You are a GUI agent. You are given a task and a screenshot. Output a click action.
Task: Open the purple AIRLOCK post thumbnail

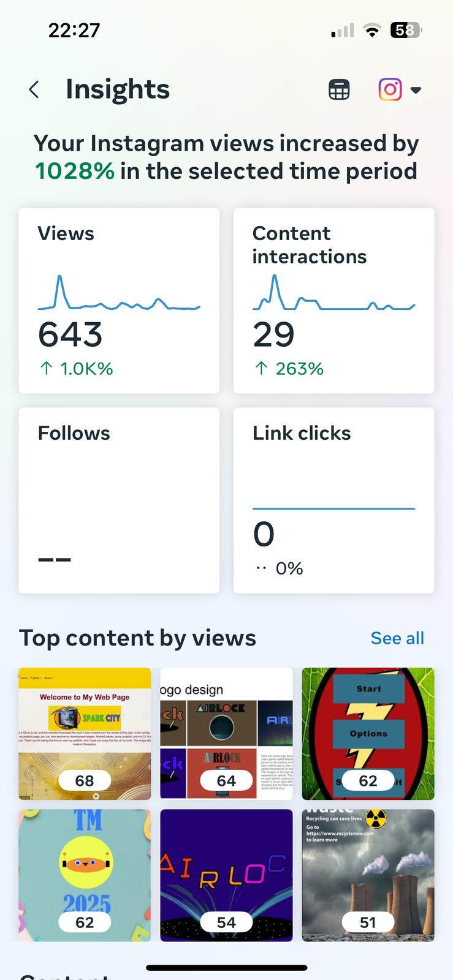tap(226, 875)
